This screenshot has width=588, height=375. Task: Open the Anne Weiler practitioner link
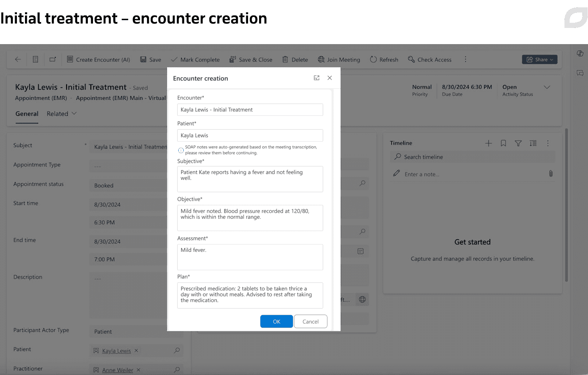[118, 370]
